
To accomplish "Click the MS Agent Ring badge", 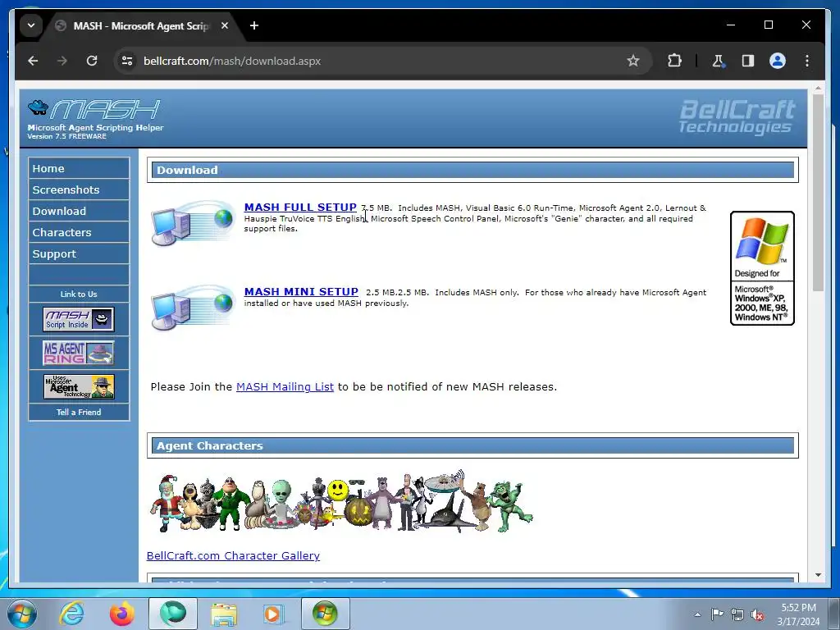I will click(79, 353).
